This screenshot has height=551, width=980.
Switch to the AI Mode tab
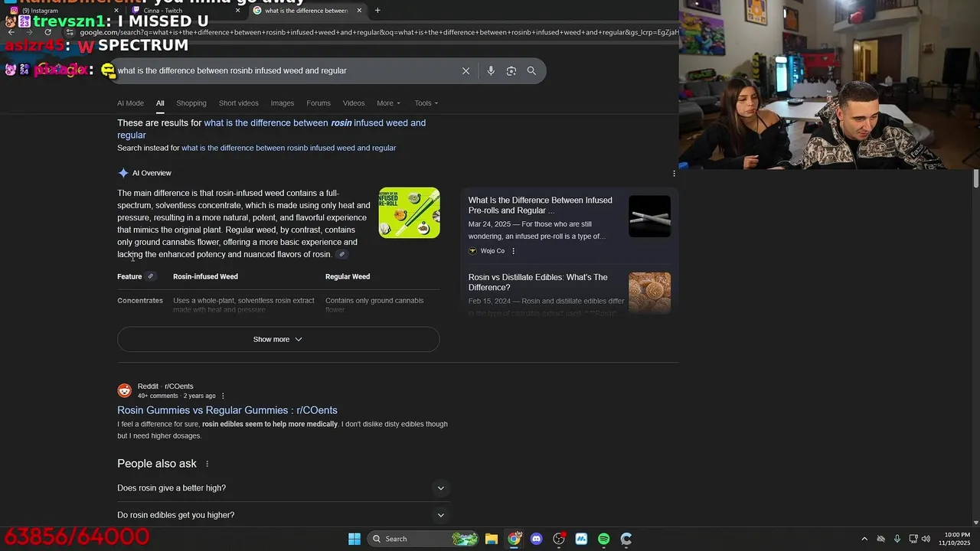(130, 103)
